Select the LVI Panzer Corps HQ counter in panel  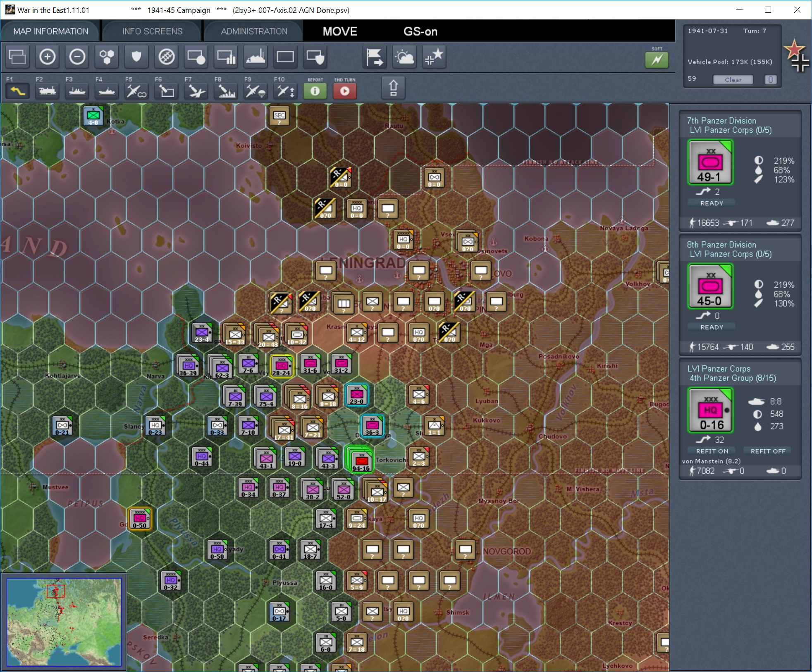710,410
